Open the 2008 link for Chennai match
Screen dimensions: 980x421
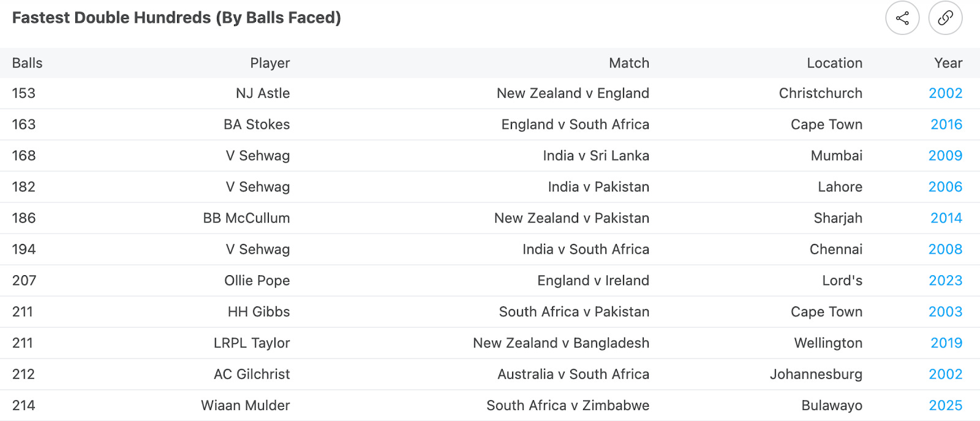tap(946, 249)
